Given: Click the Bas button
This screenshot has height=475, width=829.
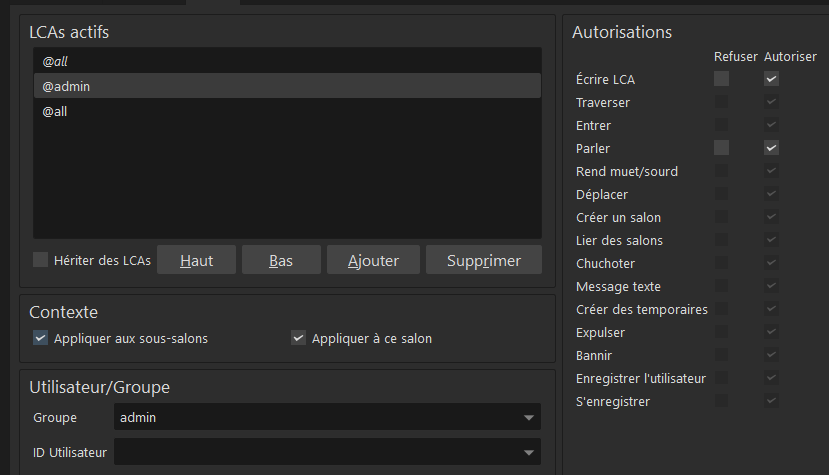Looking at the screenshot, I should [281, 260].
